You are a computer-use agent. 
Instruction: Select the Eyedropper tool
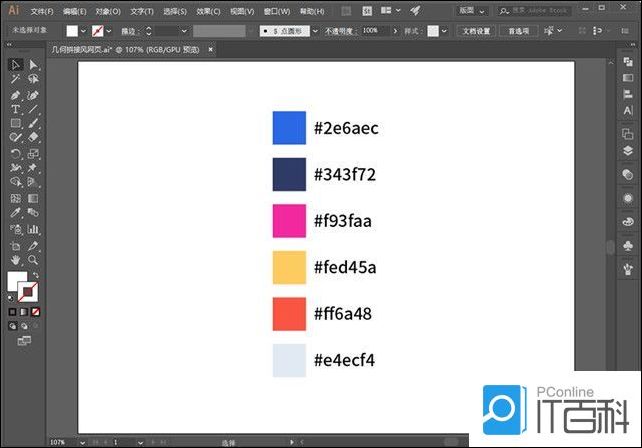pos(16,213)
